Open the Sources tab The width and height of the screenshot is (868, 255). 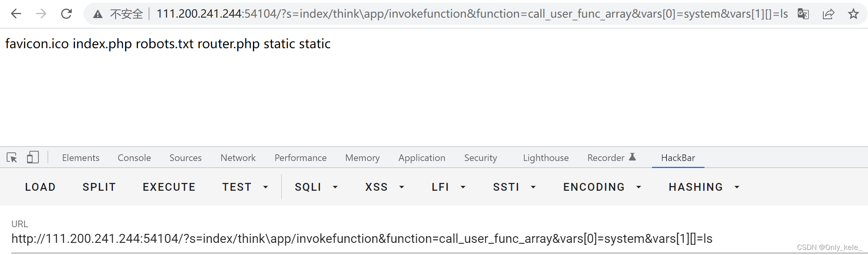coord(185,158)
